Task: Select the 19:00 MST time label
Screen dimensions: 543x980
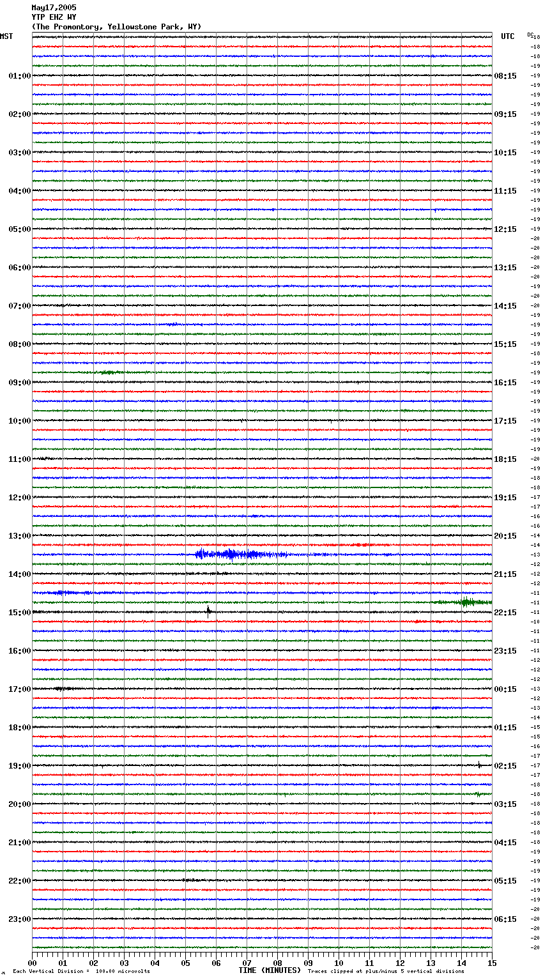Action: [x=20, y=766]
